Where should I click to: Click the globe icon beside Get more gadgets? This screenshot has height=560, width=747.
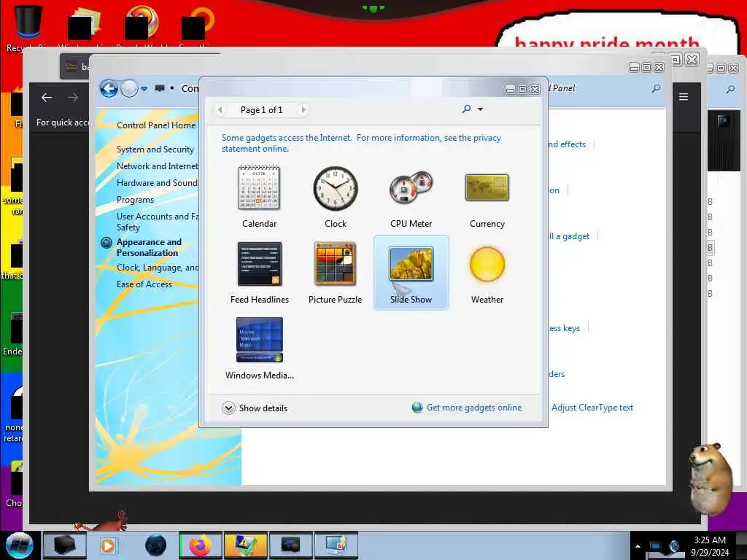[x=417, y=408]
